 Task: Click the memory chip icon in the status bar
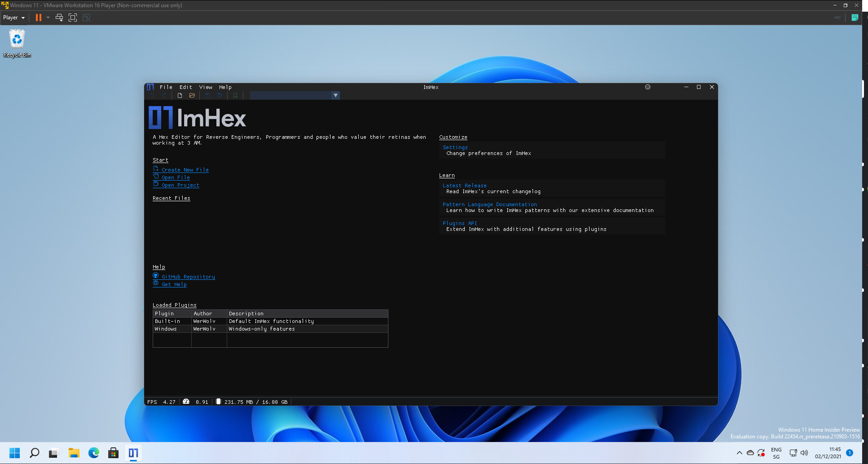click(219, 402)
